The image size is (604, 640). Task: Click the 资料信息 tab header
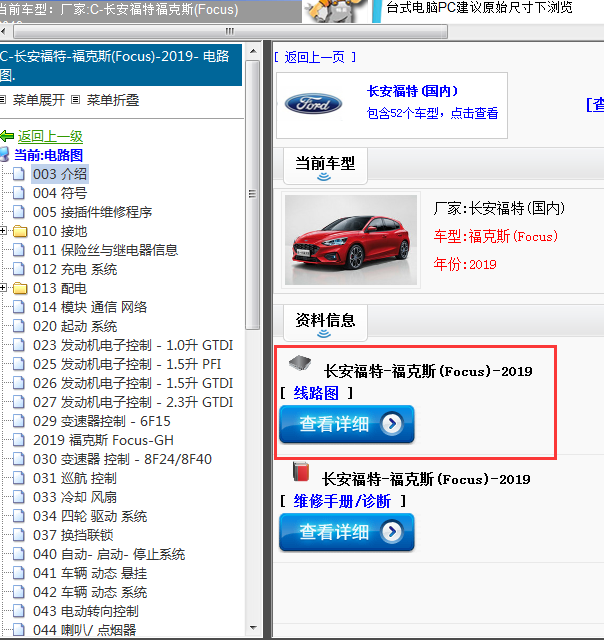click(x=325, y=323)
